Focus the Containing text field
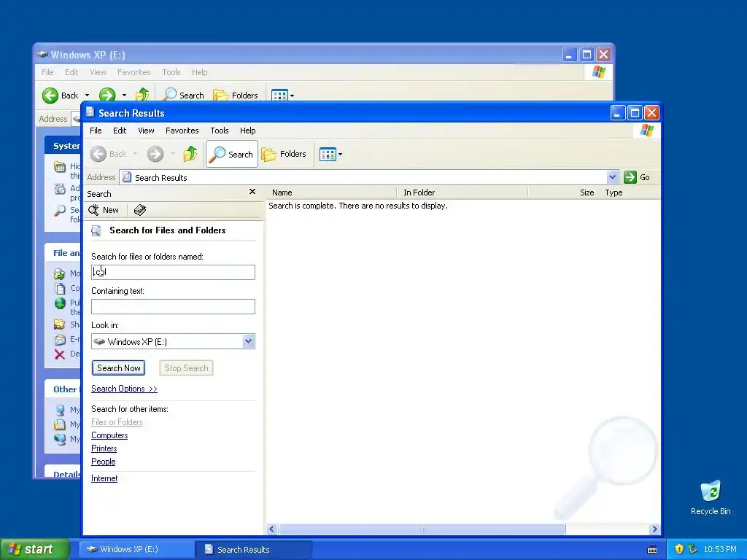 click(x=173, y=306)
